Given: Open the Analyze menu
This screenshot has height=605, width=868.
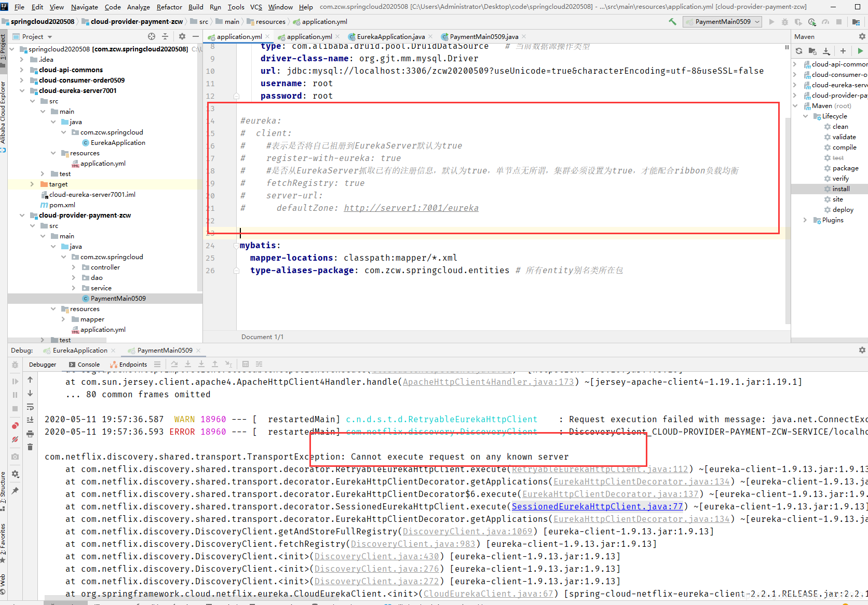Looking at the screenshot, I should [x=139, y=7].
